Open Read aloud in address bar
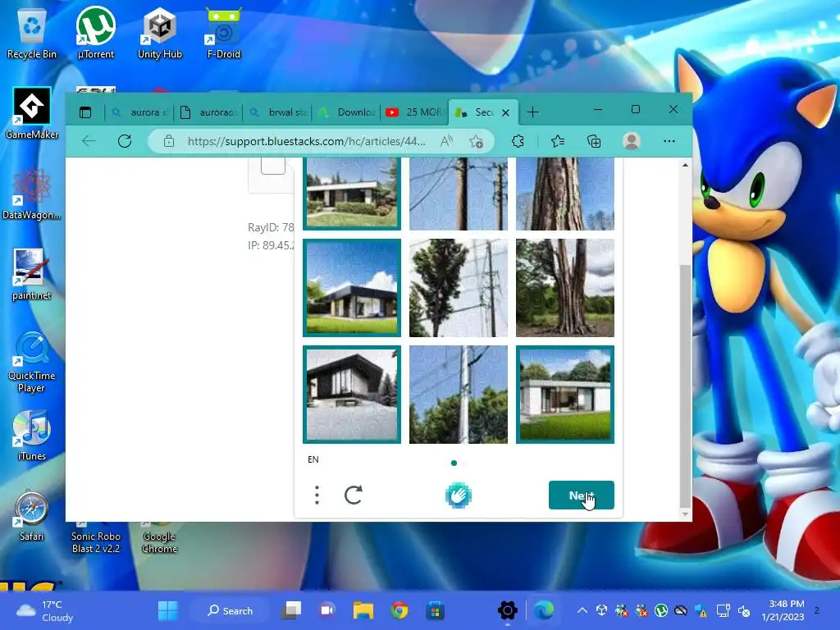 pos(446,141)
